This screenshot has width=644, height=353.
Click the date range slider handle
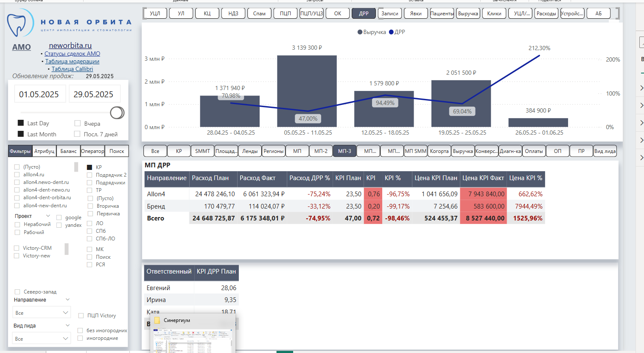tap(117, 113)
